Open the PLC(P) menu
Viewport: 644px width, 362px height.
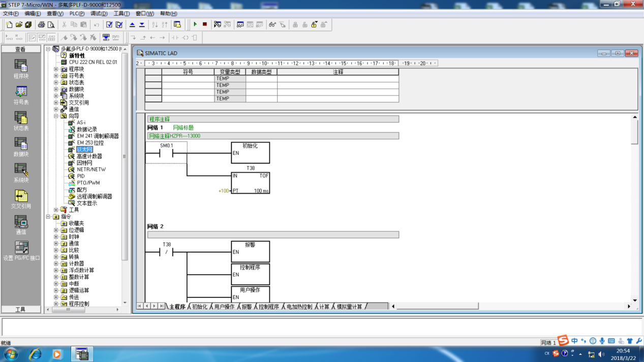[77, 14]
